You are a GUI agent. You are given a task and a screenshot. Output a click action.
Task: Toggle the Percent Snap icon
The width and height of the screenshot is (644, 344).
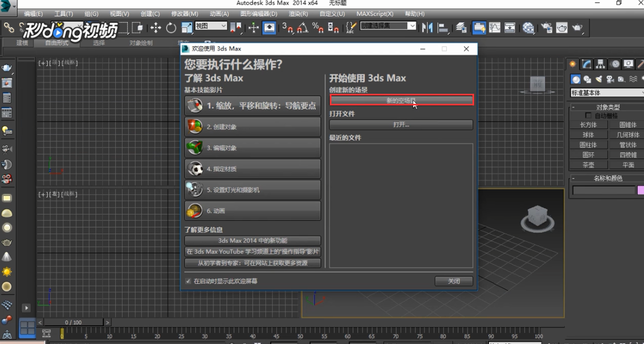318,28
